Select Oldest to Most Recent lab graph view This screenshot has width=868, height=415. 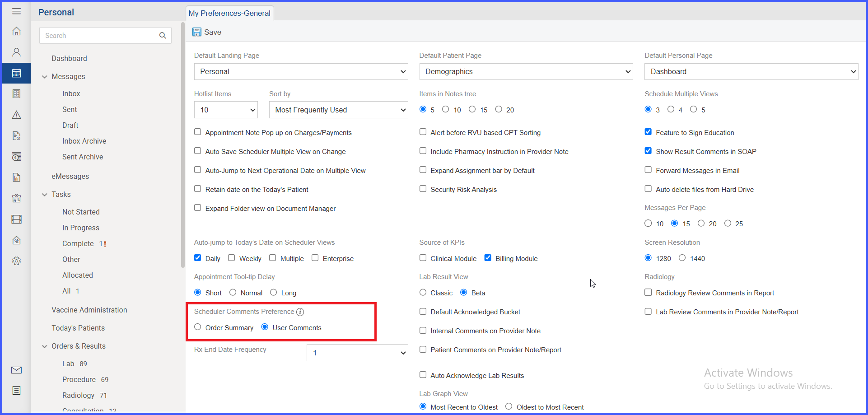(x=509, y=406)
